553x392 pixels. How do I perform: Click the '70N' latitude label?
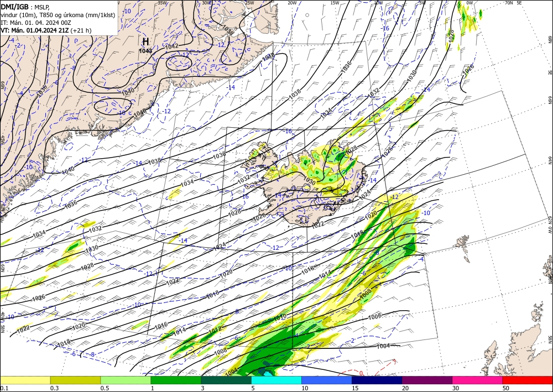point(509,3)
